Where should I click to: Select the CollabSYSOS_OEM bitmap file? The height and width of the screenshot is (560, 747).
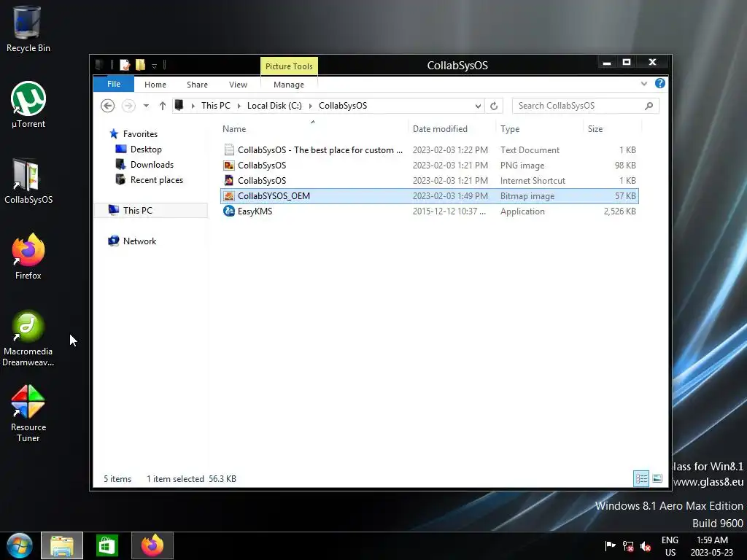coord(429,196)
